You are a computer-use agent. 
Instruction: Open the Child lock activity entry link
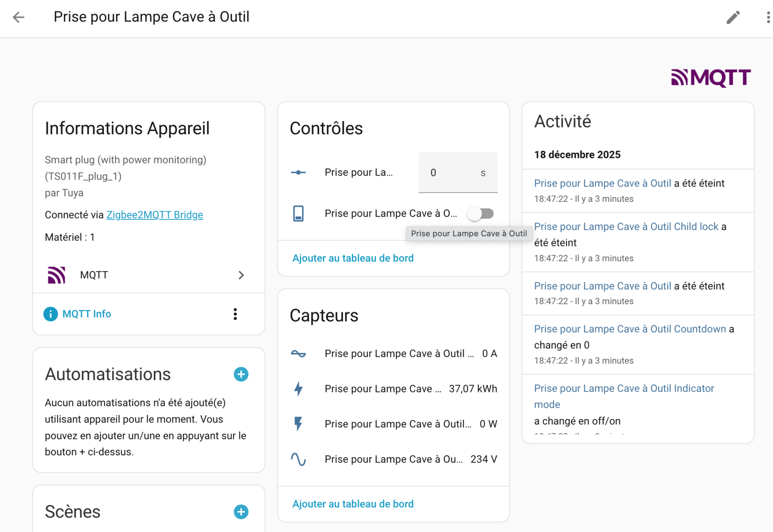tap(626, 227)
